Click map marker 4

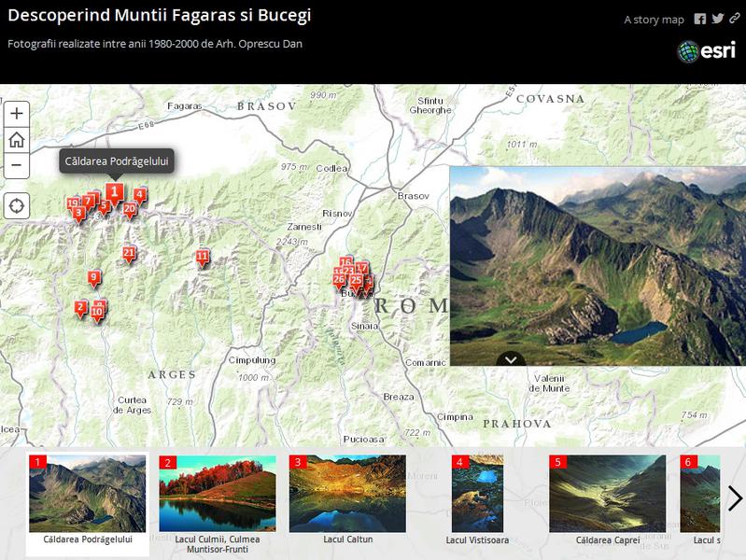[139, 195]
